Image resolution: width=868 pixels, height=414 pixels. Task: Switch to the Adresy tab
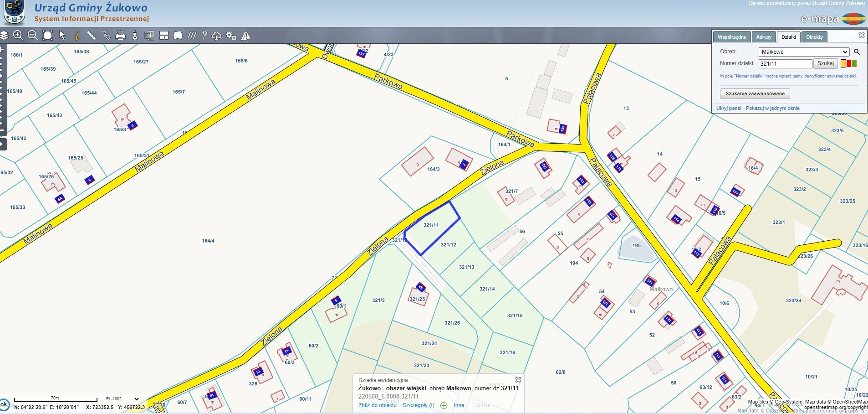coord(764,37)
